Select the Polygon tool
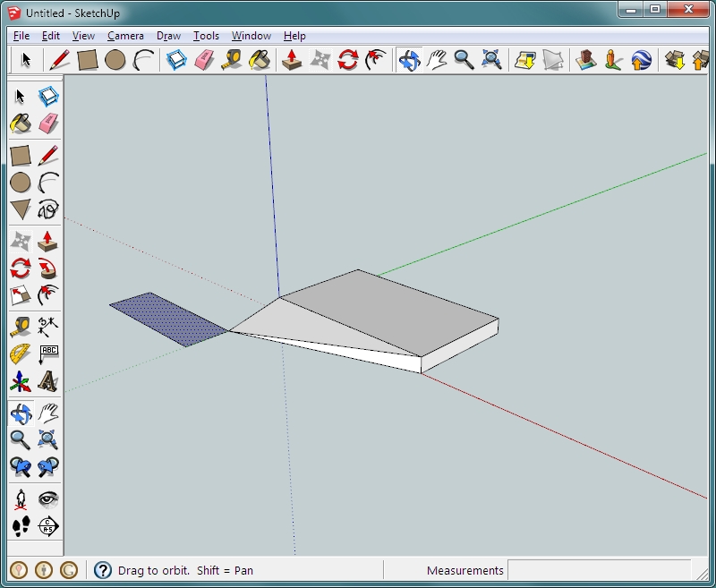716x588 pixels. tap(20, 209)
